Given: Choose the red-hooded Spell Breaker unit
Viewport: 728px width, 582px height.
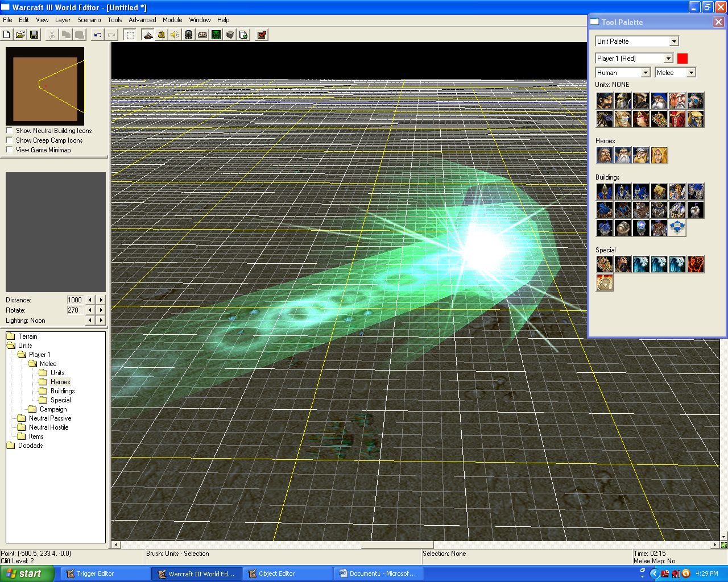Looking at the screenshot, I should point(677,119).
